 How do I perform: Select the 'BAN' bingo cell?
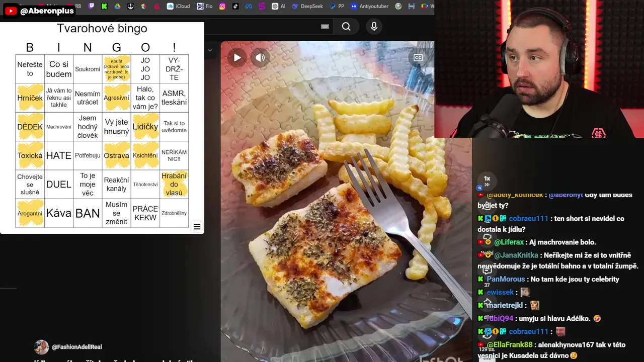click(x=88, y=213)
